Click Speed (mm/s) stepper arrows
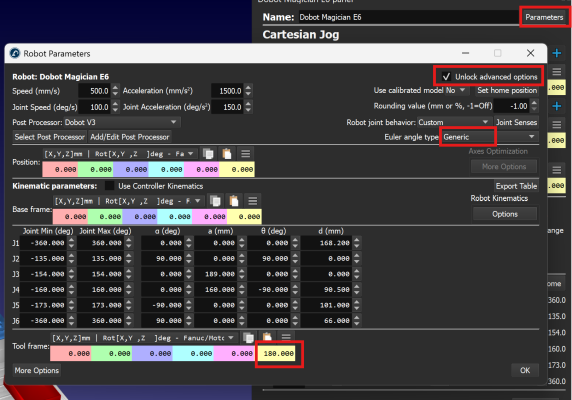The image size is (572, 400). [115, 90]
